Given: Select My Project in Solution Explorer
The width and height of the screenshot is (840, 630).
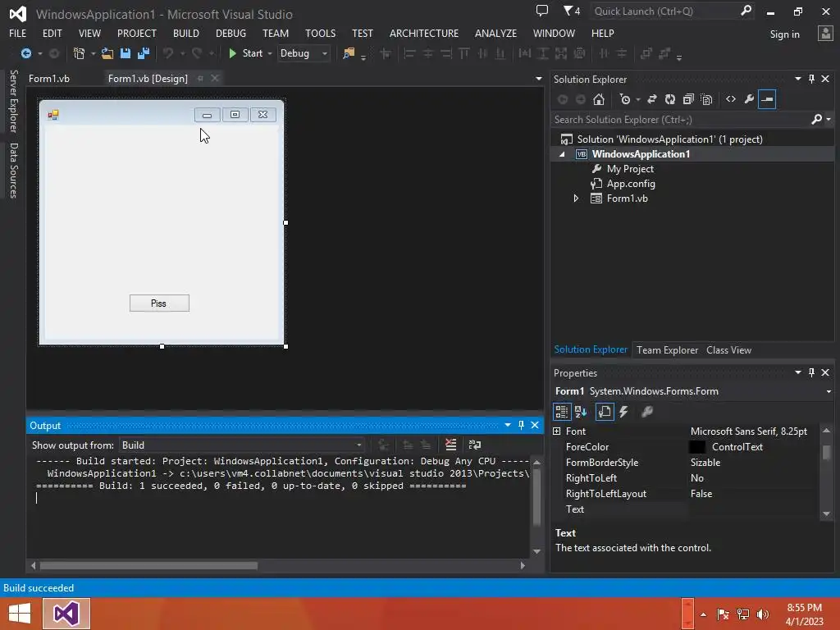Looking at the screenshot, I should click(630, 169).
